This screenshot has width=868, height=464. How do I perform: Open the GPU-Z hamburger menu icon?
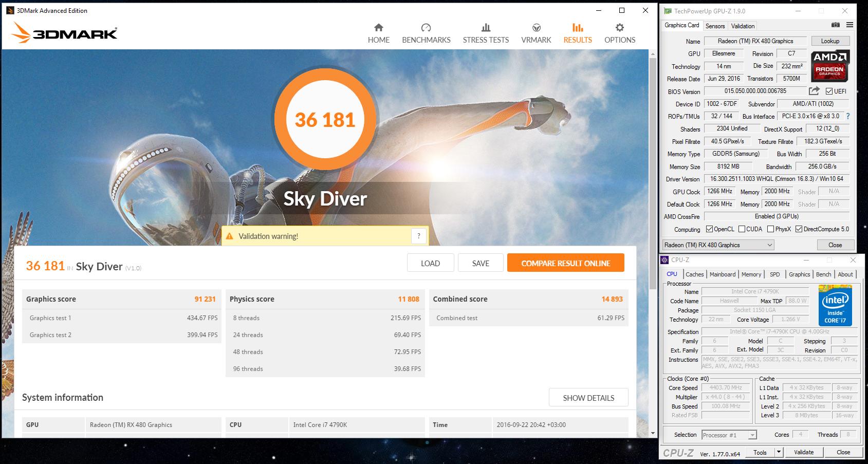[850, 25]
